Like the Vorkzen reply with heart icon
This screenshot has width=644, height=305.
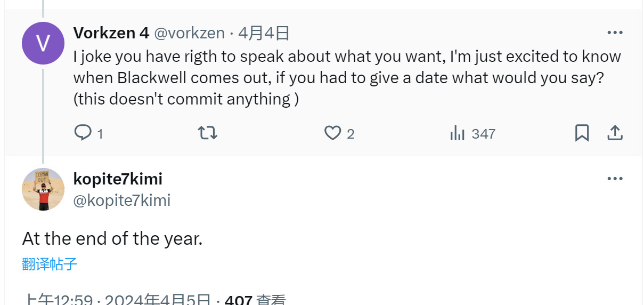tap(332, 133)
